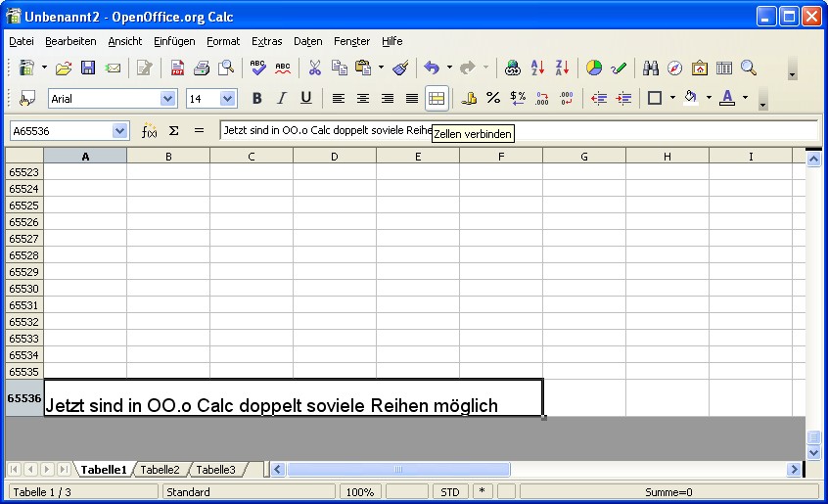Click the Sum sigma icon
Viewport: 828px width, 504px height.
click(x=174, y=131)
